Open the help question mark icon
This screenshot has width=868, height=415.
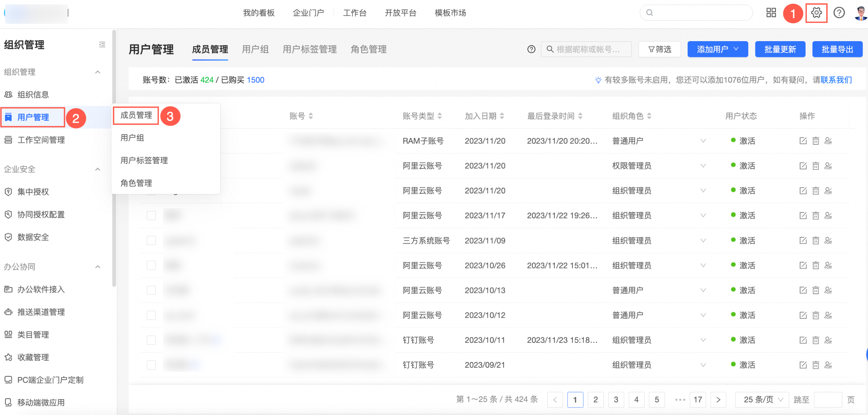tap(839, 13)
